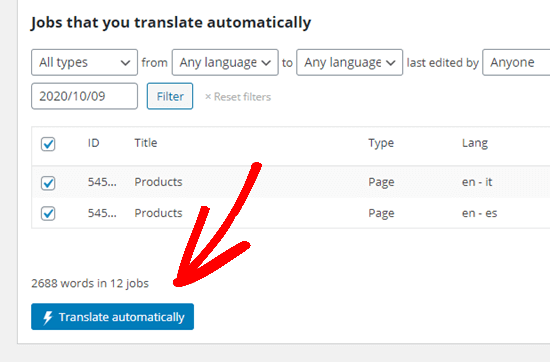This screenshot has height=362, width=550.
Task: Click the 2020/10/09 date field
Action: pyautogui.click(x=84, y=96)
